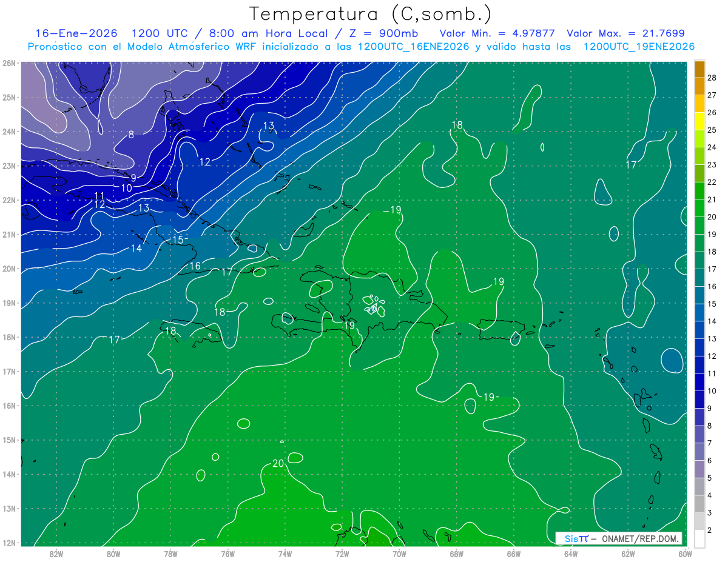Image resolution: width=728 pixels, height=562 pixels.
Task: Click the "16N" latitude axis label
Action: (8, 406)
